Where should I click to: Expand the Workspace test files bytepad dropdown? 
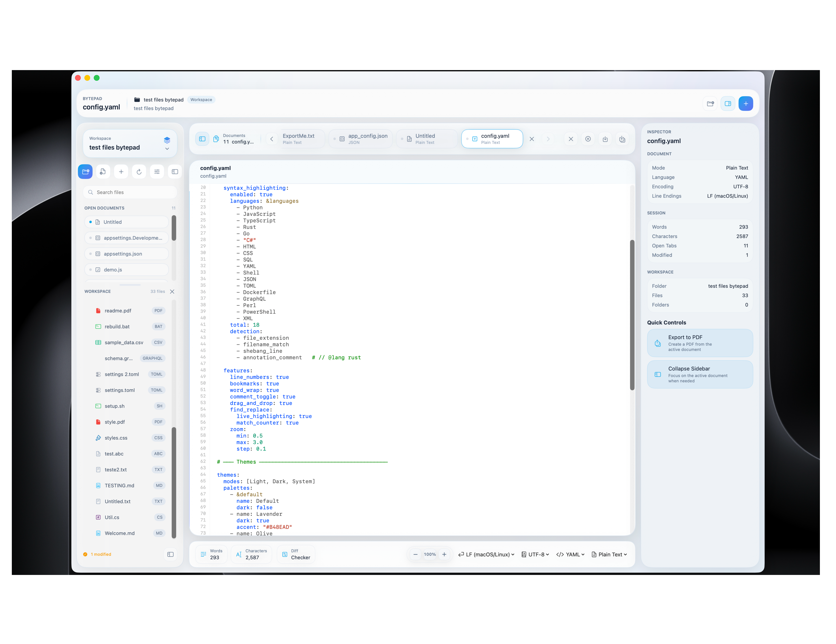pos(167,149)
